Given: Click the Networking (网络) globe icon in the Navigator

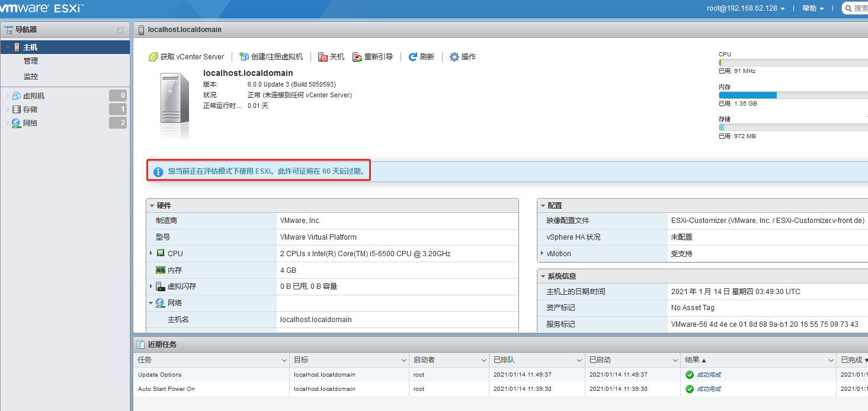Looking at the screenshot, I should pos(16,123).
